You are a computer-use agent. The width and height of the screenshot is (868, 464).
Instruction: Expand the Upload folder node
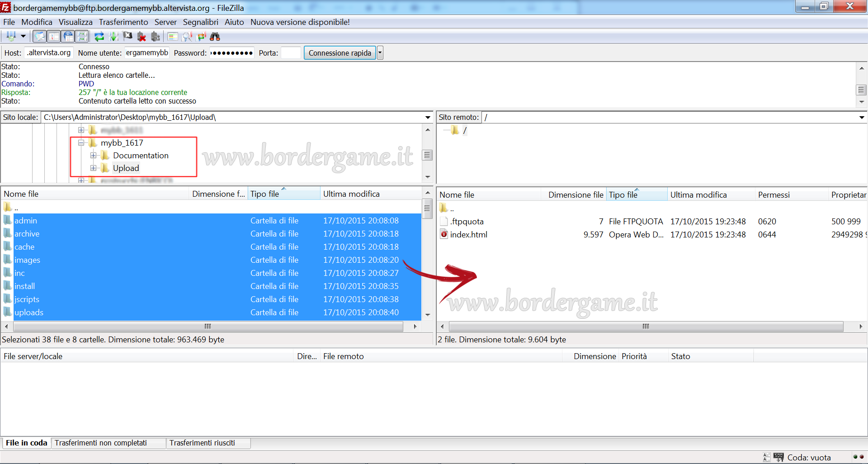tap(94, 168)
